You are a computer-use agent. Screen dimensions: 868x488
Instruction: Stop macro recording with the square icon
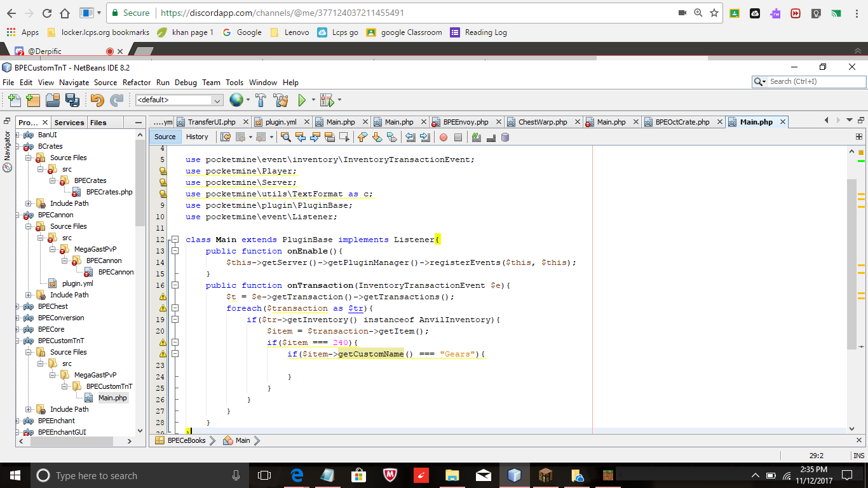coord(458,137)
